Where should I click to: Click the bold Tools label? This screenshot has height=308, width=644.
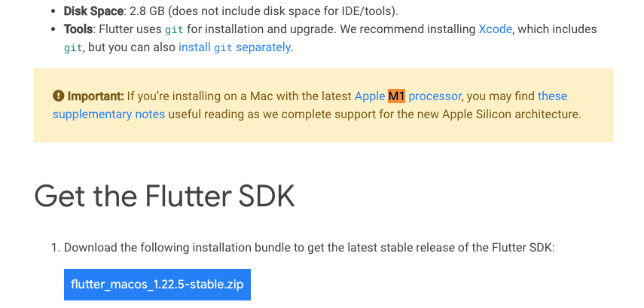click(78, 29)
